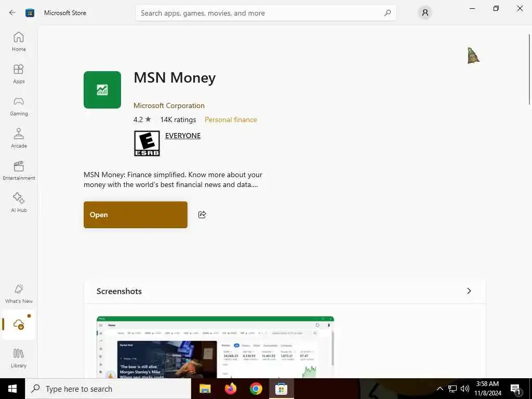Open the Arcade section in sidebar
This screenshot has height=399, width=532.
click(19, 138)
